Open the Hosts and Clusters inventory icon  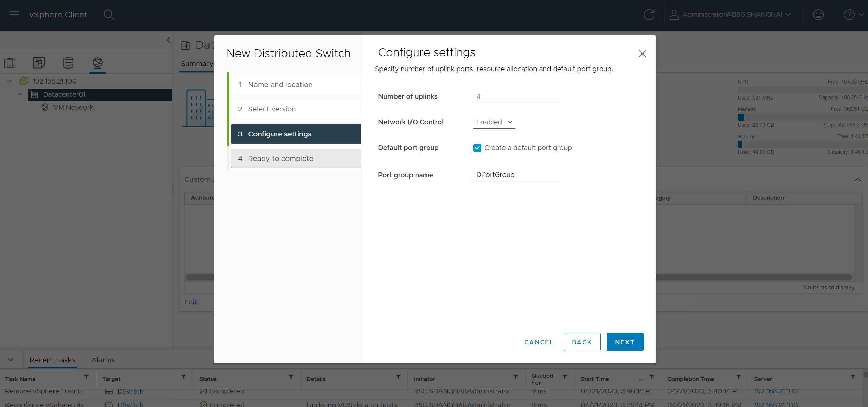[10, 63]
